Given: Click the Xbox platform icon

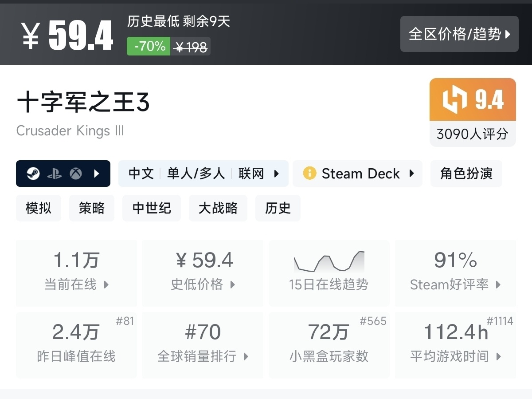Looking at the screenshot, I should coord(76,174).
